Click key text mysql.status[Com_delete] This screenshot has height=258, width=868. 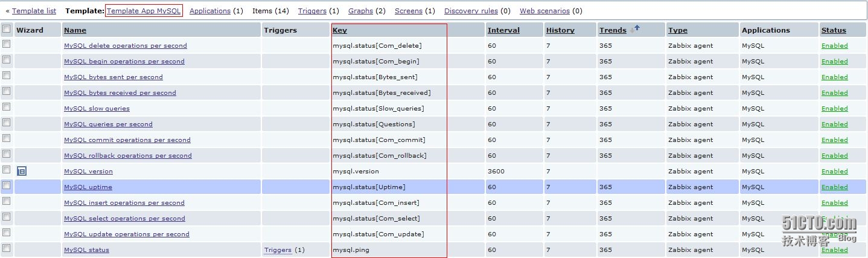tap(377, 46)
